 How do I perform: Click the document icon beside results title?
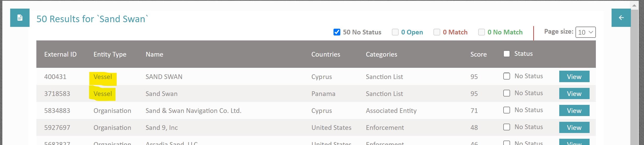pyautogui.click(x=20, y=18)
